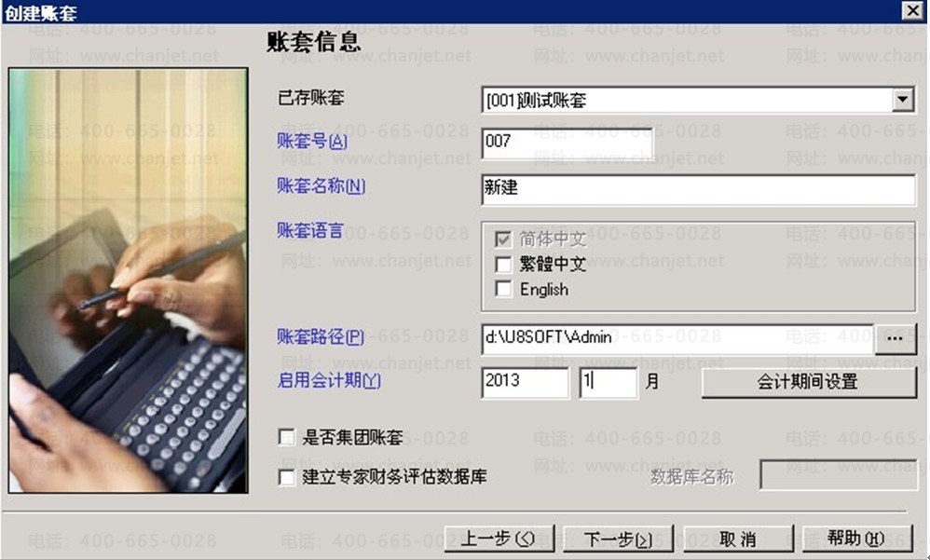
Task: Open 帮助 (H) button
Action: pos(857,539)
